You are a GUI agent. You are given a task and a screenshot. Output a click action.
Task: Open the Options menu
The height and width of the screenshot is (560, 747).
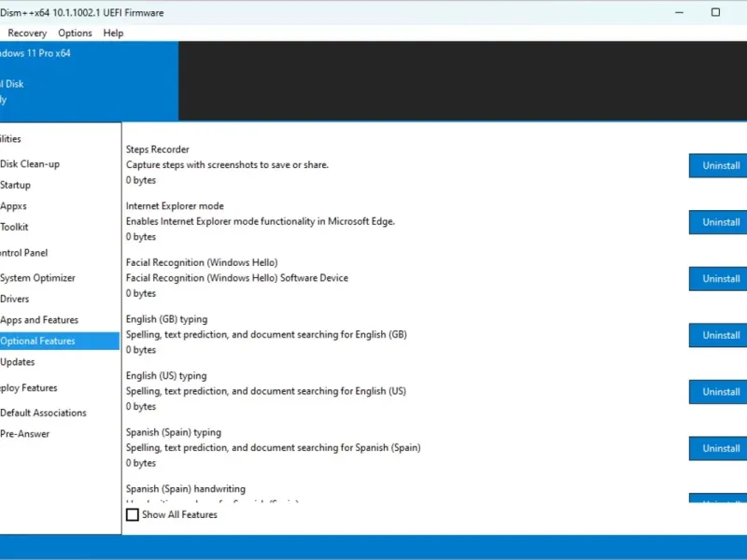click(75, 33)
